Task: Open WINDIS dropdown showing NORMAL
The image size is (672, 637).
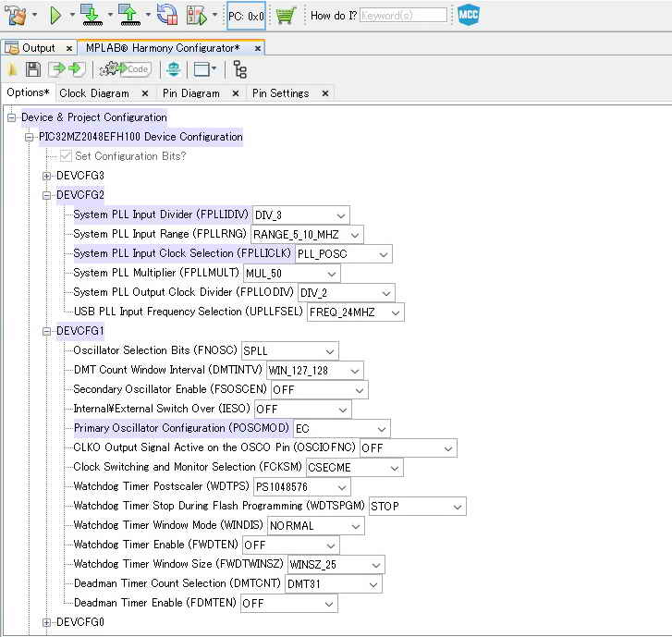Action: tap(316, 526)
